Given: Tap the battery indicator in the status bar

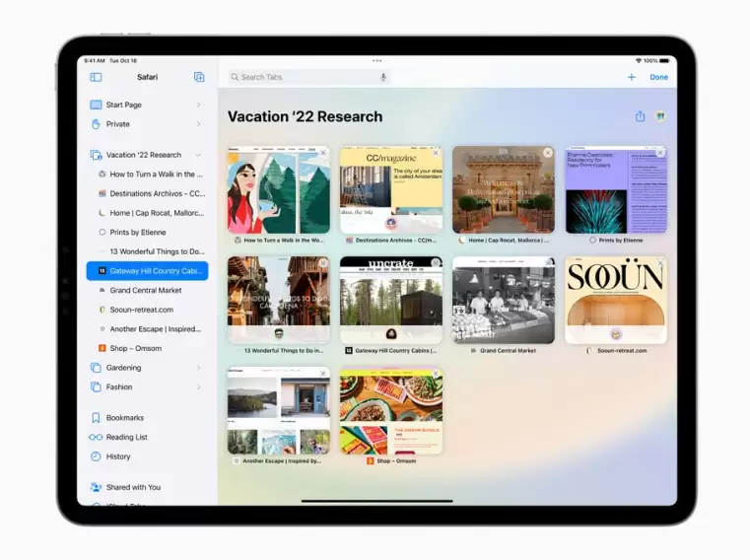Looking at the screenshot, I should pyautogui.click(x=664, y=61).
